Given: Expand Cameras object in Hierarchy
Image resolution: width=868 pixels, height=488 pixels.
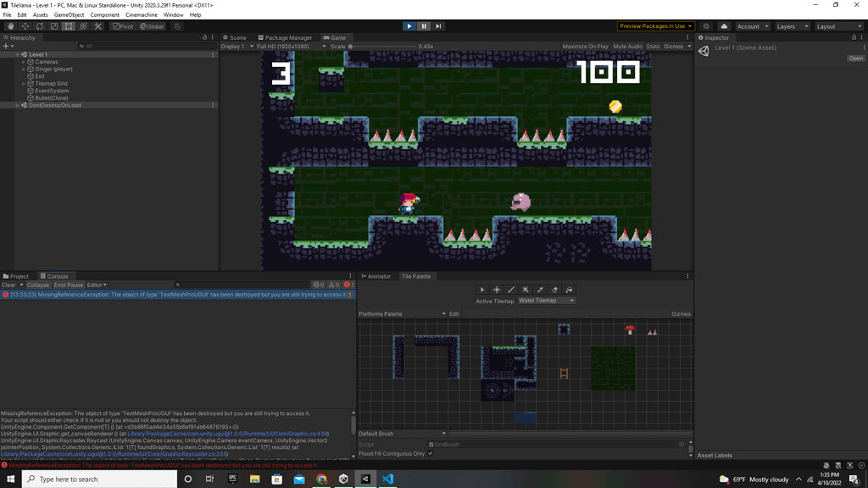Looking at the screenshot, I should (24, 62).
